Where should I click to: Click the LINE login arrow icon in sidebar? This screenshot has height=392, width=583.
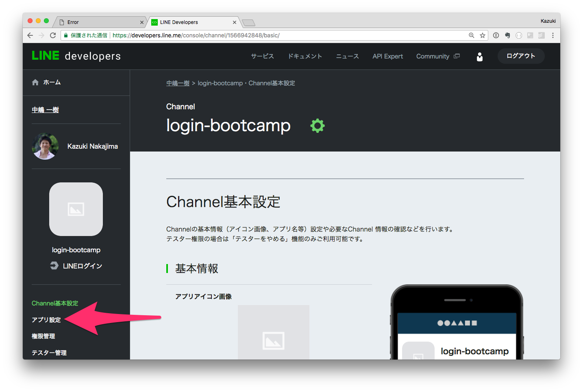(x=54, y=266)
